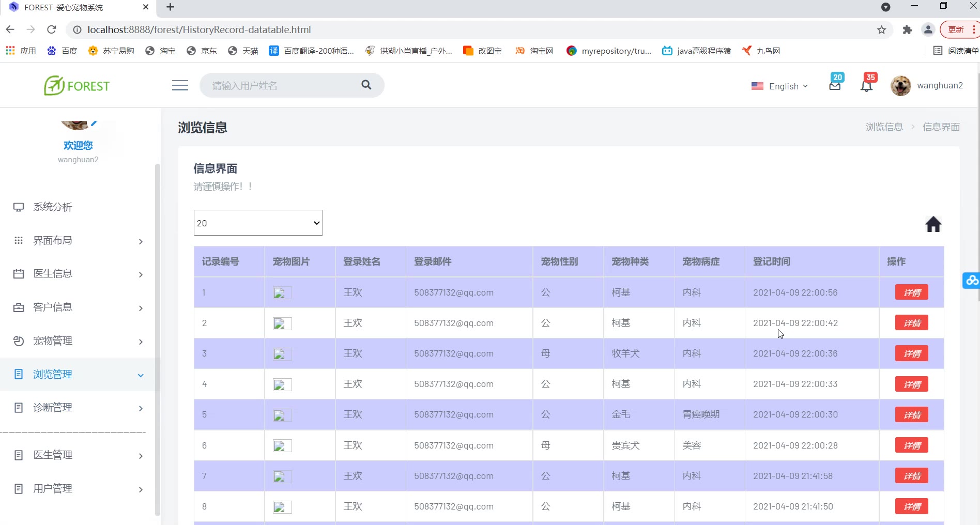Click the blue floating cloud widget icon
Image resolution: width=980 pixels, height=525 pixels.
tap(972, 280)
